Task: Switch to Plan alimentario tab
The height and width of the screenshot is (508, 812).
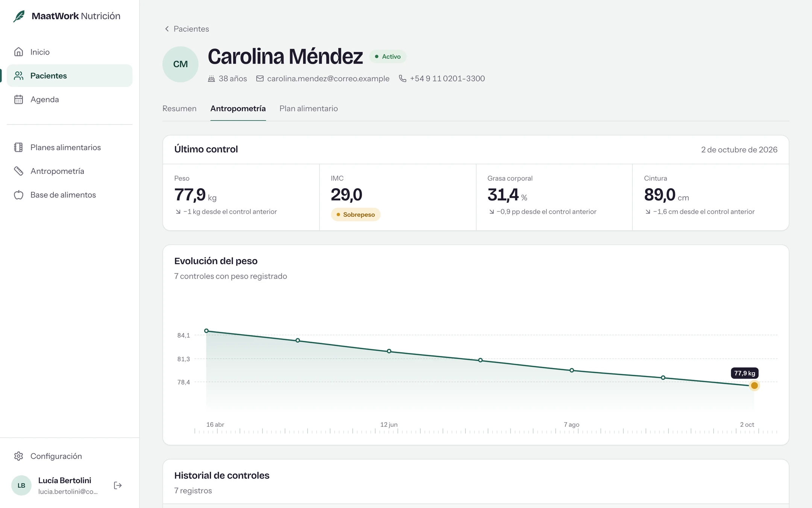Action: pyautogui.click(x=309, y=108)
